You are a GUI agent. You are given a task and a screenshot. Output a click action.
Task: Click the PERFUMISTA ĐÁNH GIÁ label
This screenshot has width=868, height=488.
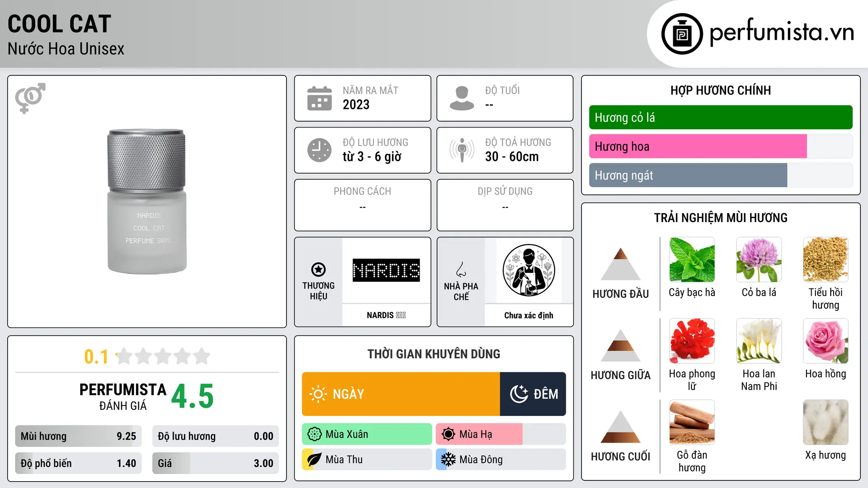coord(123,396)
